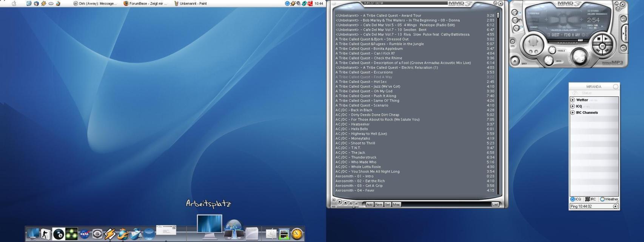The image size is (644, 242).
Task: Open the Apple logo menu in the top bar
Action: (14, 3)
